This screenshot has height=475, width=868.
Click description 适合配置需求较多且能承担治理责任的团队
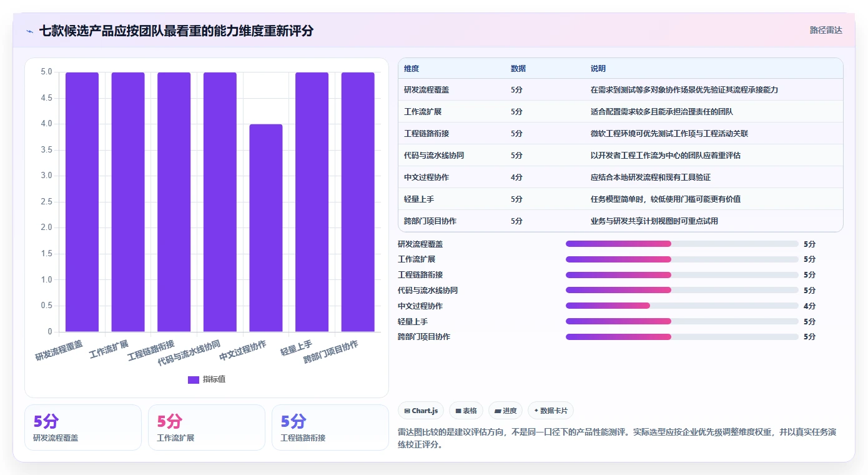pos(662,112)
